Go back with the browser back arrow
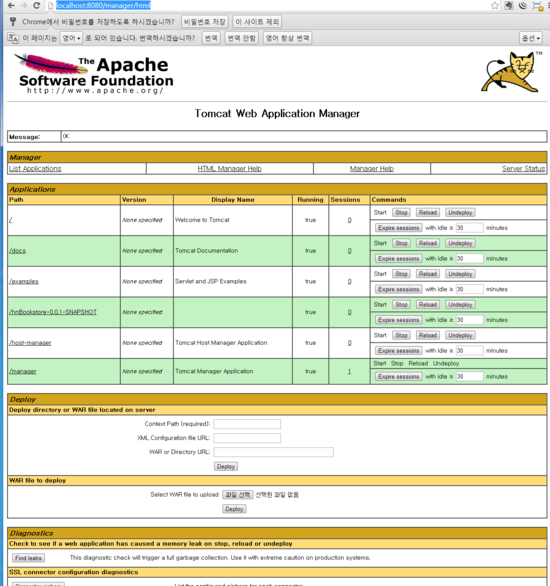 [x=11, y=6]
